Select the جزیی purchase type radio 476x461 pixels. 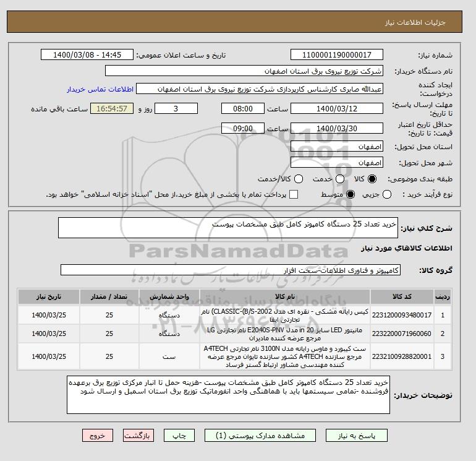pyautogui.click(x=387, y=194)
